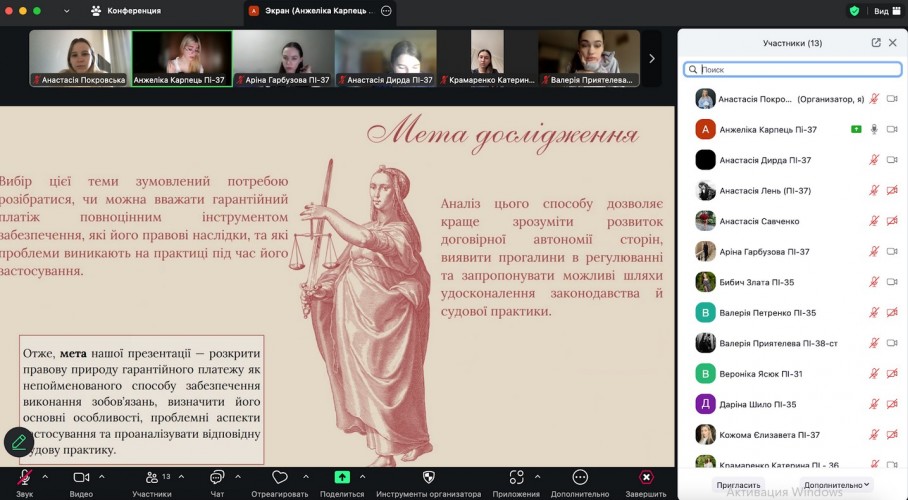Pop out the Участники panel
This screenshot has height=500, width=908.
coord(876,43)
